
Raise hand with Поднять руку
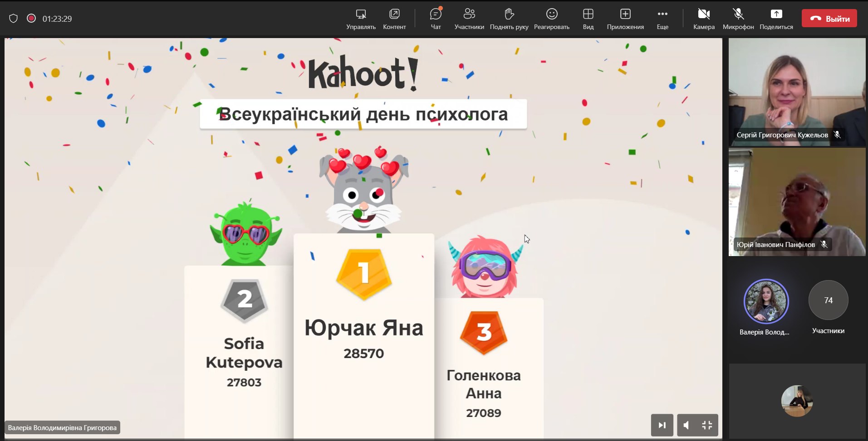click(509, 19)
